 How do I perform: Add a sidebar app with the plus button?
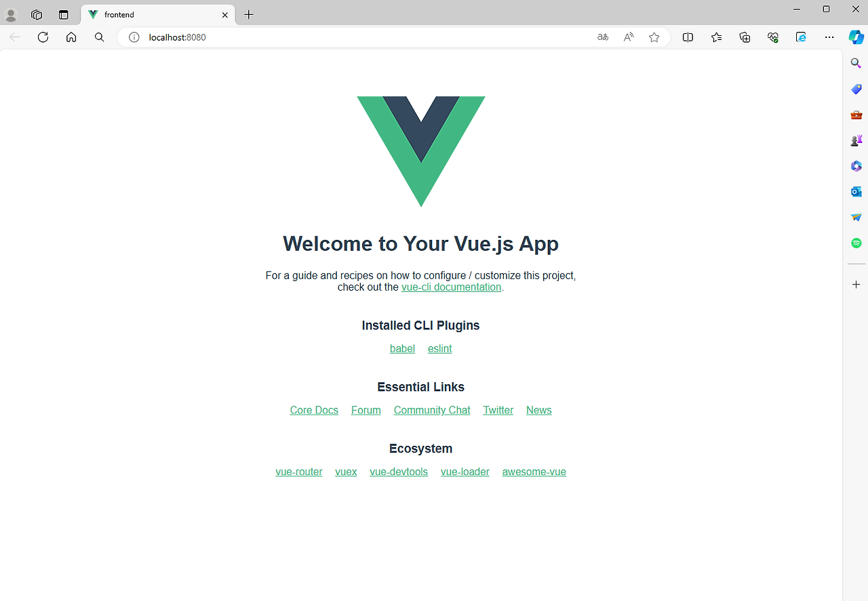(x=856, y=285)
